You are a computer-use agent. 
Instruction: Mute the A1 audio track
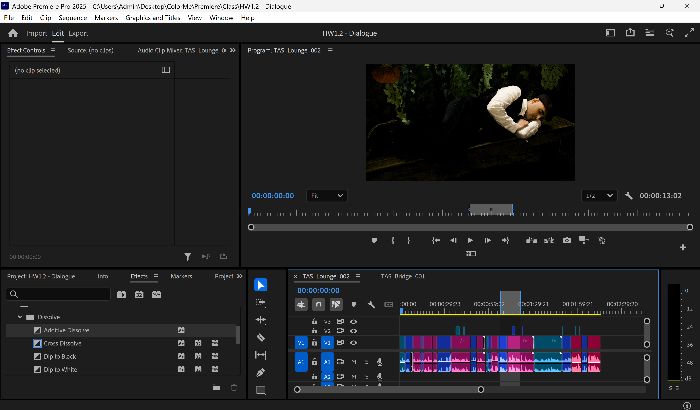354,362
